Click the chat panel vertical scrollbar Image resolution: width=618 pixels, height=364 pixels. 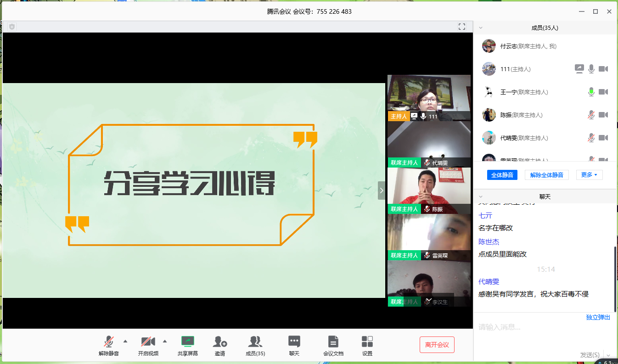pyautogui.click(x=615, y=279)
